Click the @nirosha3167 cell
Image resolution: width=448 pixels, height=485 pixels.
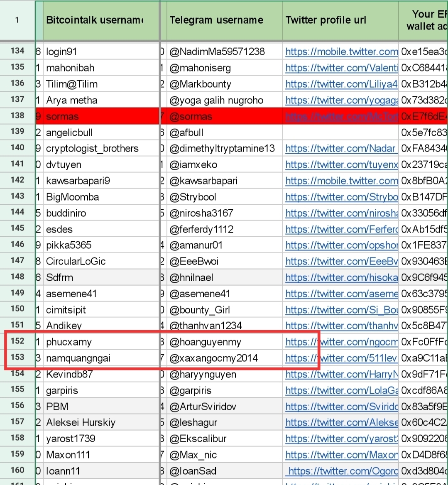pos(225,213)
